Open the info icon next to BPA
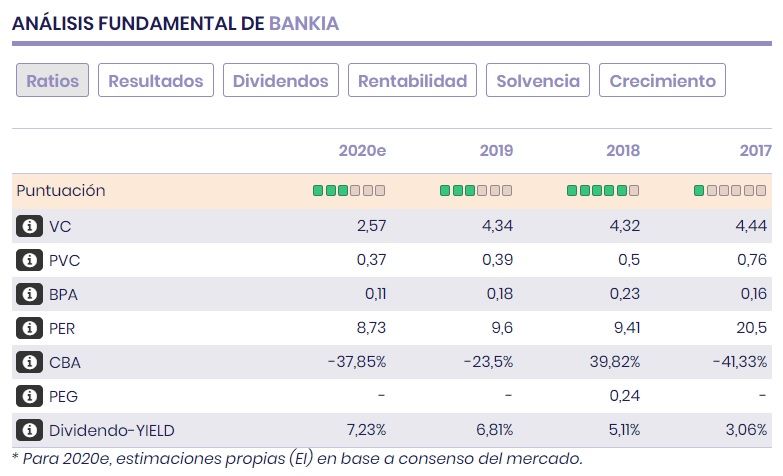This screenshot has height=476, width=783. pyautogui.click(x=29, y=294)
